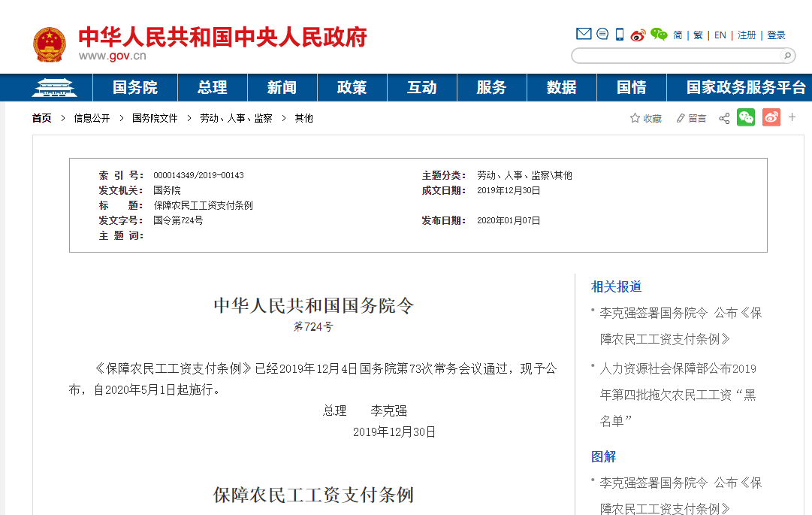This screenshot has width=812, height=515.
Task: Click the pencil 留言 message icon
Action: click(681, 118)
